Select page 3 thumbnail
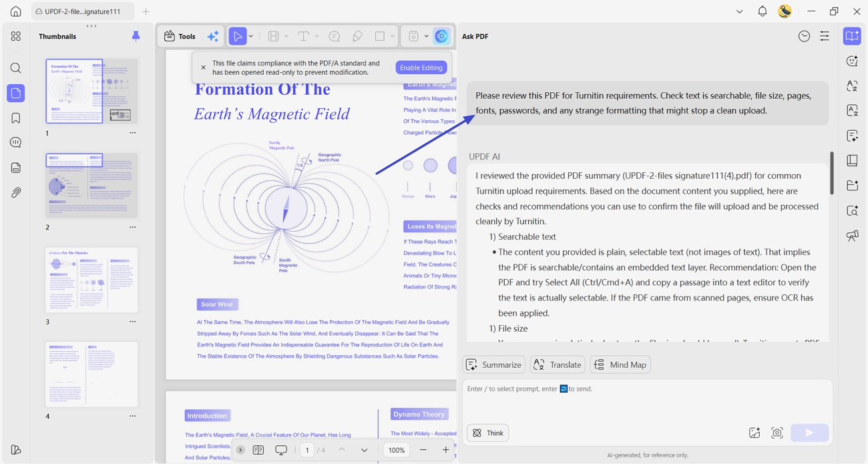 click(91, 280)
